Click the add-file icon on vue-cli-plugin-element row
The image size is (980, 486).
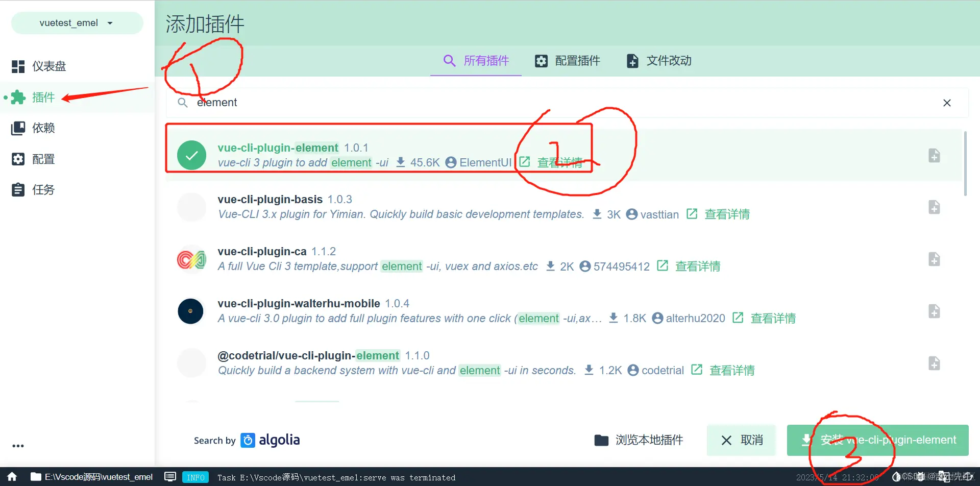tap(934, 156)
